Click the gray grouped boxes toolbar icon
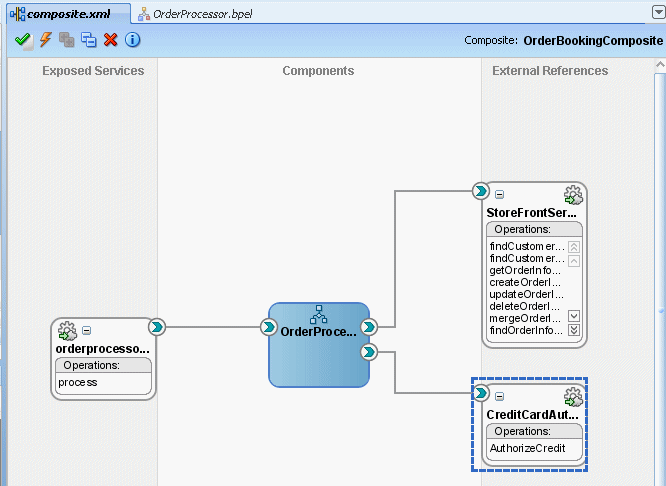The width and height of the screenshot is (666, 486). coord(67,40)
